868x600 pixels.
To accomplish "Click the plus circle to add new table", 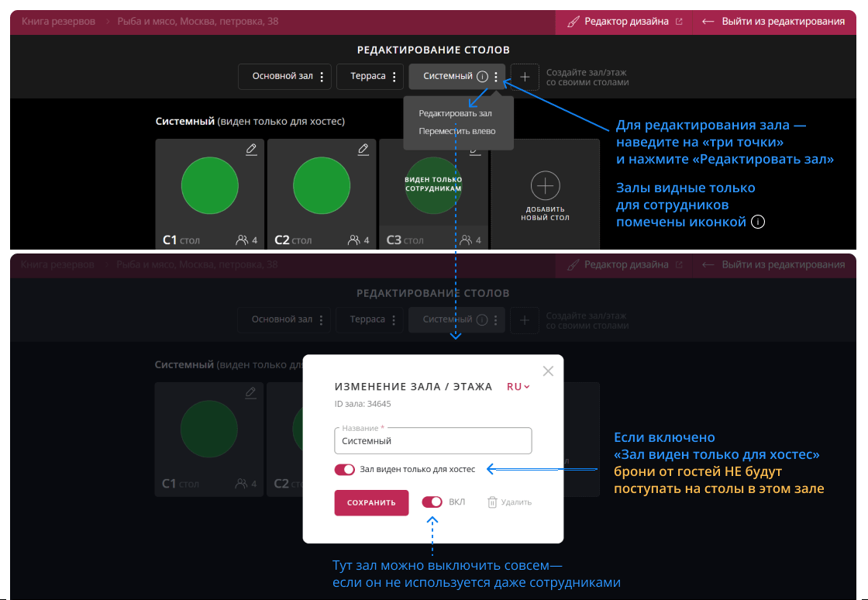I will (x=545, y=186).
